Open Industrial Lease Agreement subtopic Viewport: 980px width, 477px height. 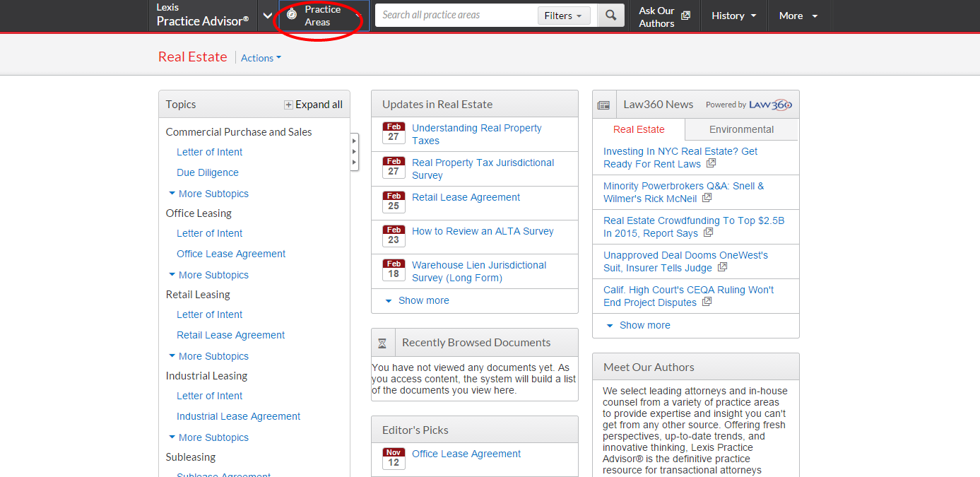[x=239, y=416]
